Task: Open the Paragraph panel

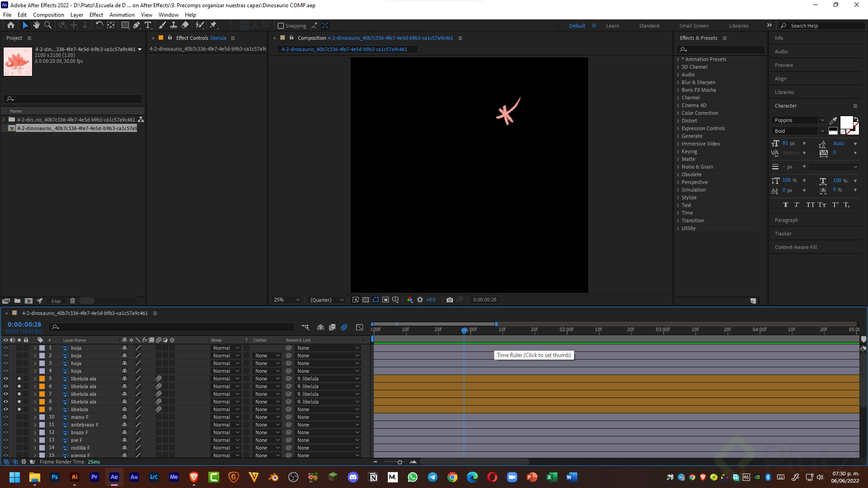Action: [786, 220]
